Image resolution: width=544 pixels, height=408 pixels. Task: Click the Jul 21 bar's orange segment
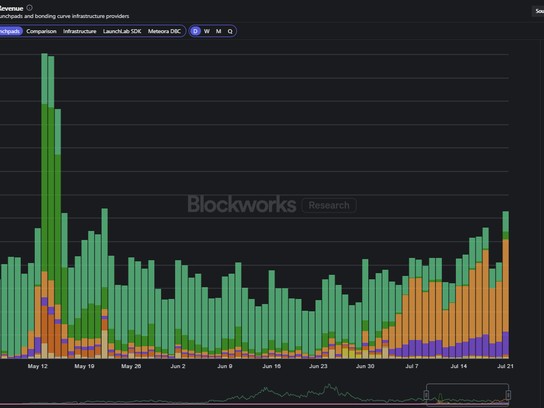[x=505, y=285]
